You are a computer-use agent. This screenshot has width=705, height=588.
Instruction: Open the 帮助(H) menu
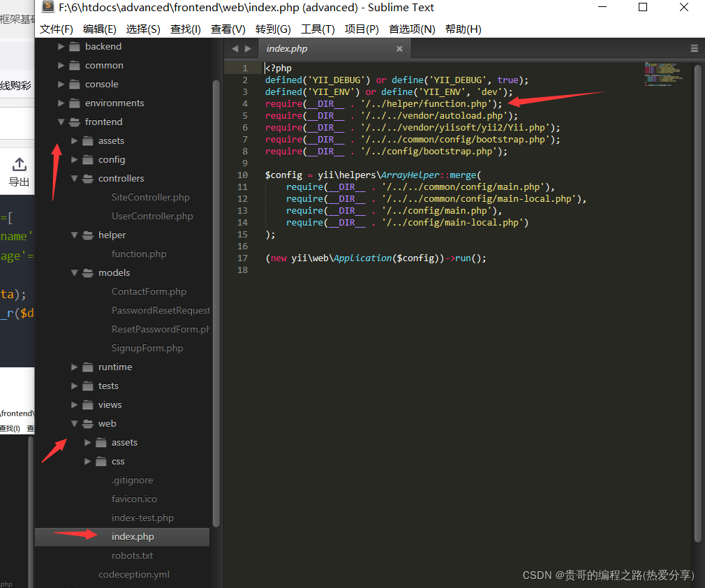[x=463, y=29]
